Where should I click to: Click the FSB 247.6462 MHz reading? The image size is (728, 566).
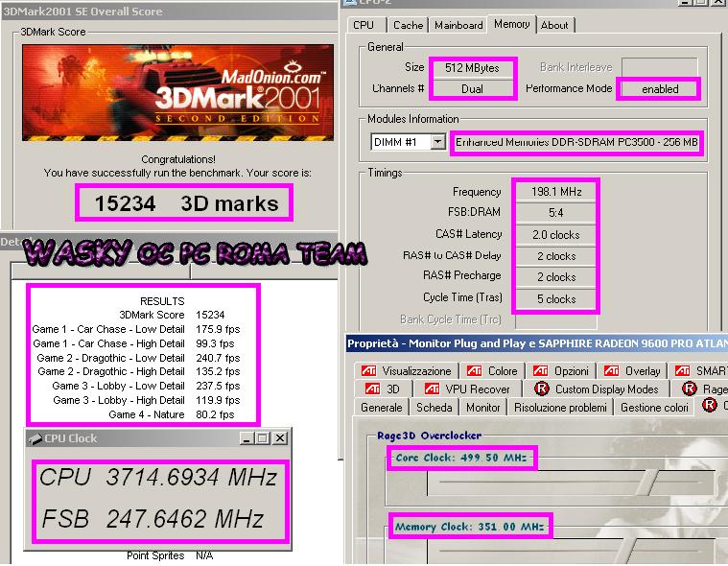(153, 519)
